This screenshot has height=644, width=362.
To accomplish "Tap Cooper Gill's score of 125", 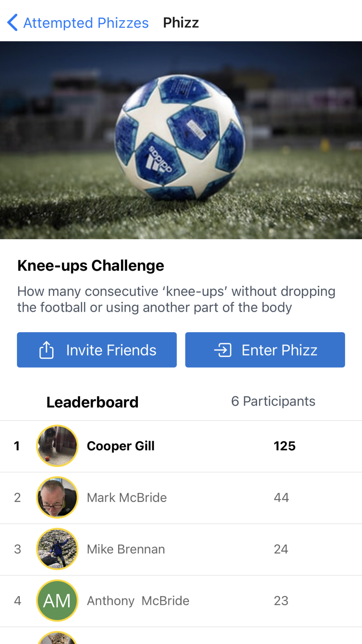I will 285,446.
